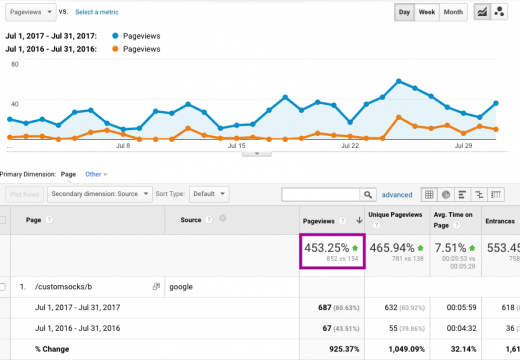The height and width of the screenshot is (360, 520).
Task: Switch graph to Month view
Action: click(453, 12)
